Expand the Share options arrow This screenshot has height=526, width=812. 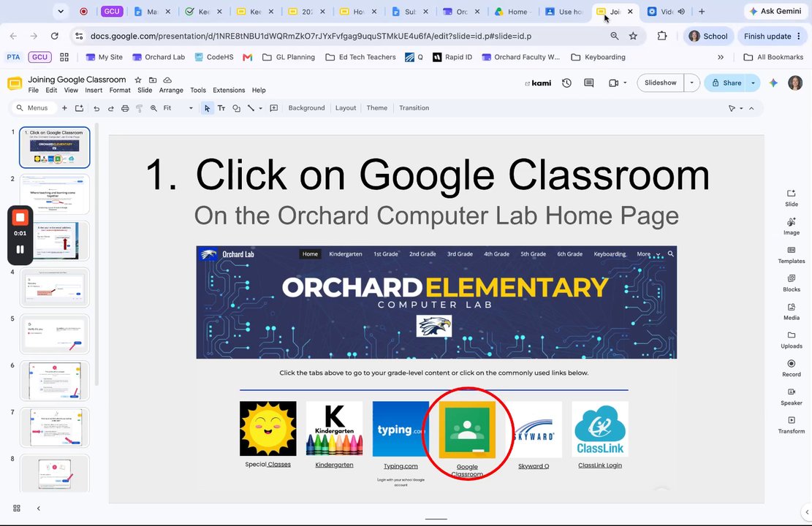pos(753,83)
